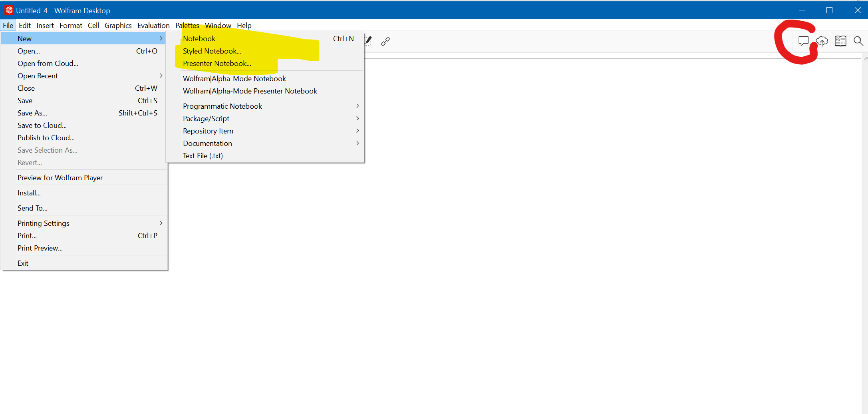Create a new Text File (.txt)
Screen dimensions: 868x414
[x=265, y=156]
